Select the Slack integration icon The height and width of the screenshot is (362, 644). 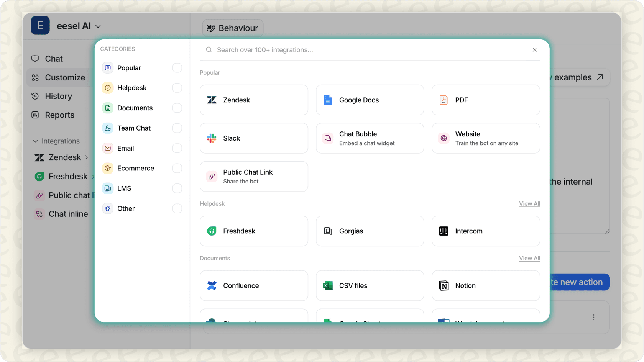[x=212, y=138]
